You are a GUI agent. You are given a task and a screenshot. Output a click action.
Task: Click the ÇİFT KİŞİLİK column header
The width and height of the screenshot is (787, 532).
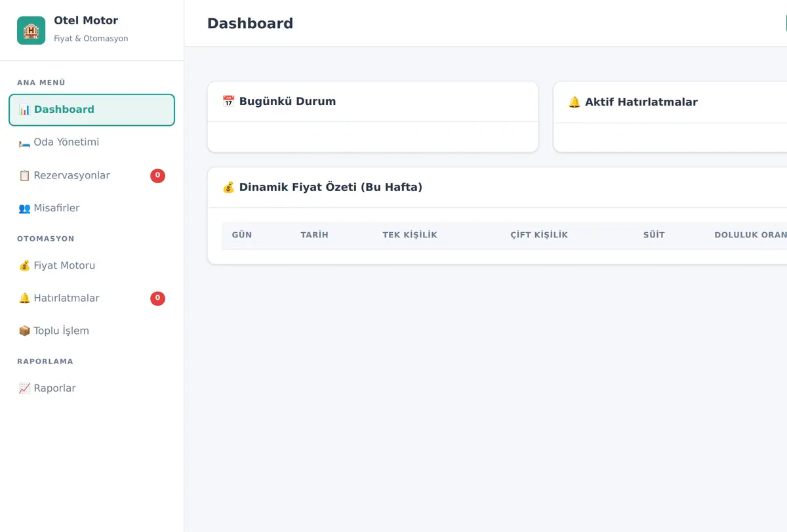pos(539,235)
